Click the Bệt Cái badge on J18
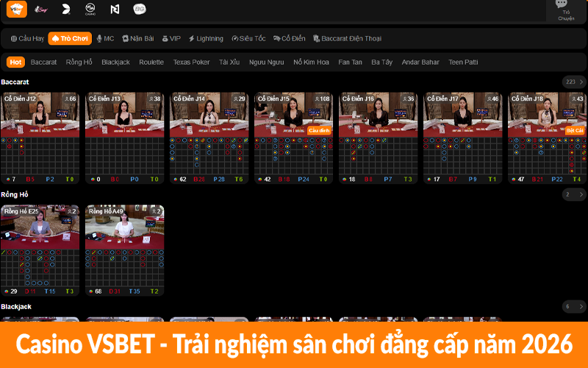This screenshot has width=588, height=368. tap(575, 130)
